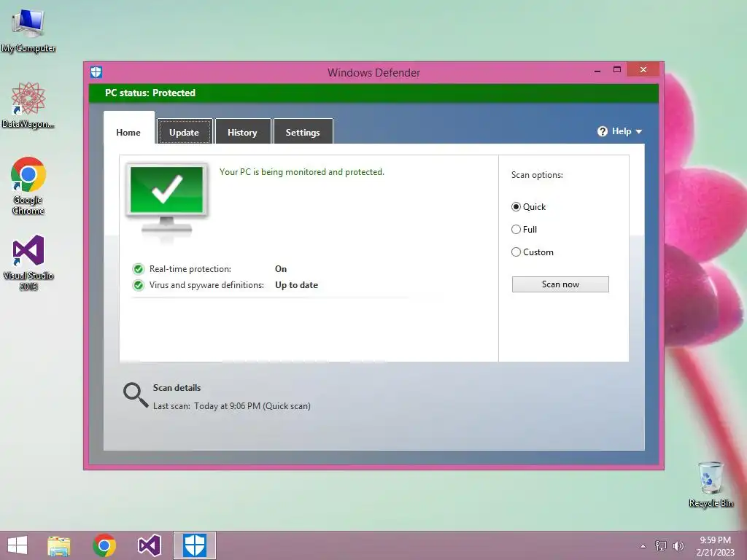Select the Full scan option
This screenshot has width=747, height=560.
tap(524, 230)
